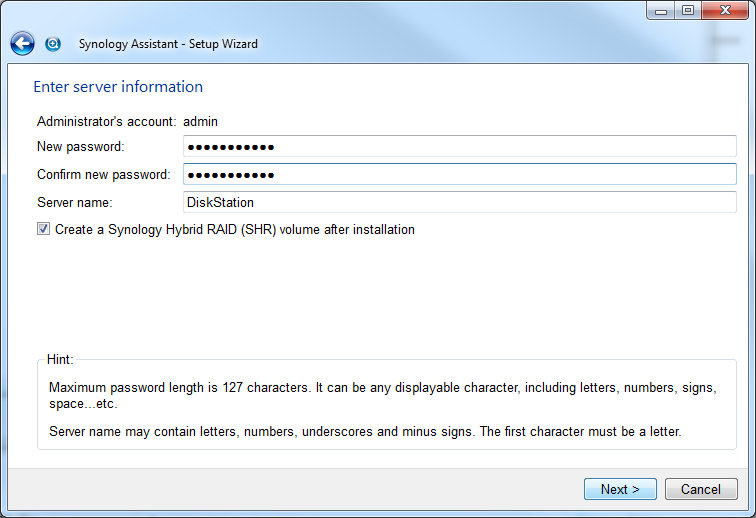The image size is (756, 518).
Task: Cancel the setup wizard
Action: point(701,489)
